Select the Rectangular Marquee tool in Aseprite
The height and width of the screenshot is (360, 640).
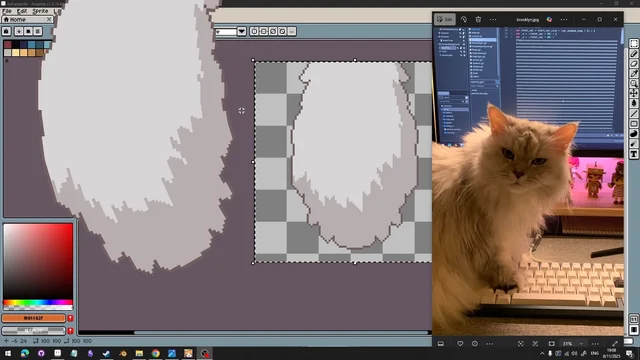click(x=633, y=44)
